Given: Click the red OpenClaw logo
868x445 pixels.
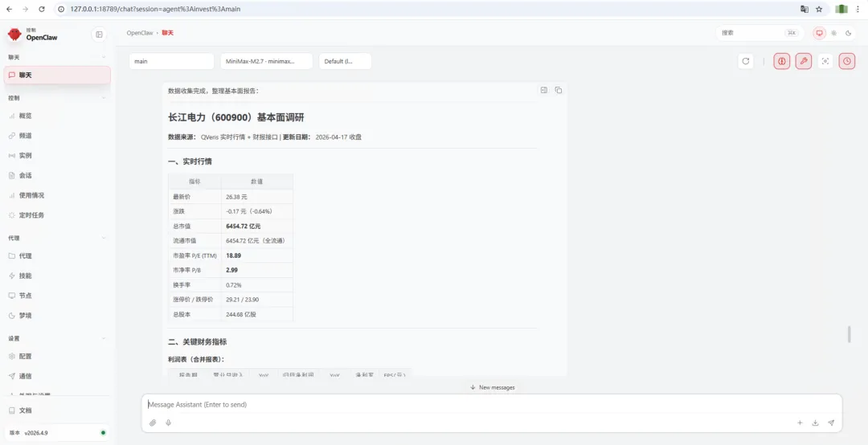Looking at the screenshot, I should point(15,35).
